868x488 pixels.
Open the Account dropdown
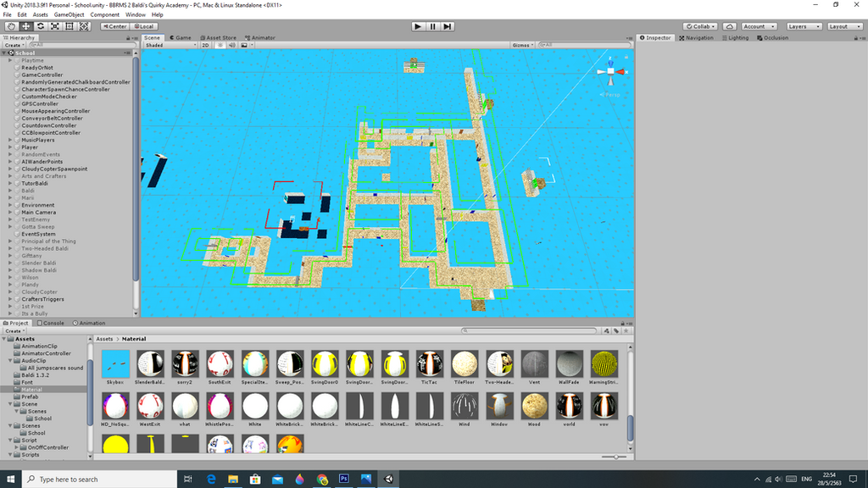pos(759,26)
